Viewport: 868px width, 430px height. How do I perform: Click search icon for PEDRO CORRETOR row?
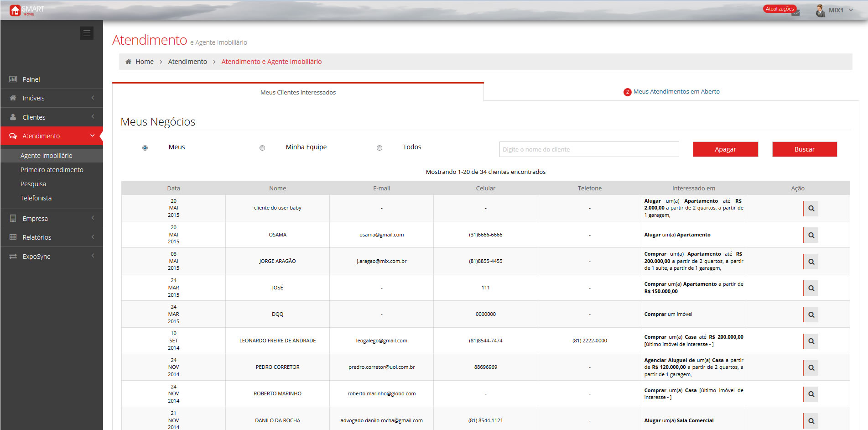(811, 367)
